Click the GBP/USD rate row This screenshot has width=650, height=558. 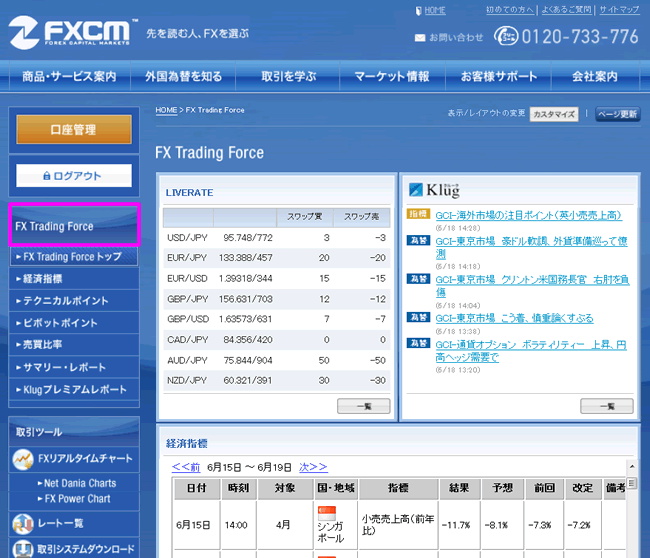[x=276, y=319]
